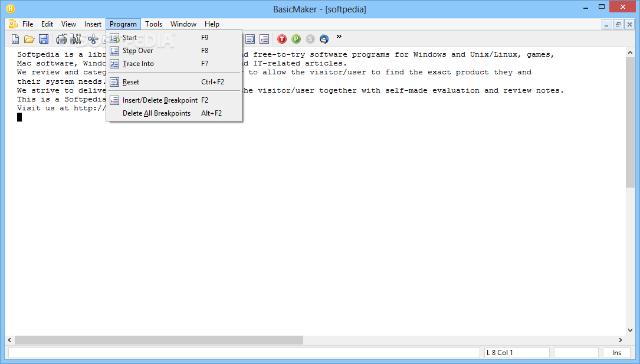Close the softpedia document
This screenshot has width=640, height=364.
pos(629,25)
